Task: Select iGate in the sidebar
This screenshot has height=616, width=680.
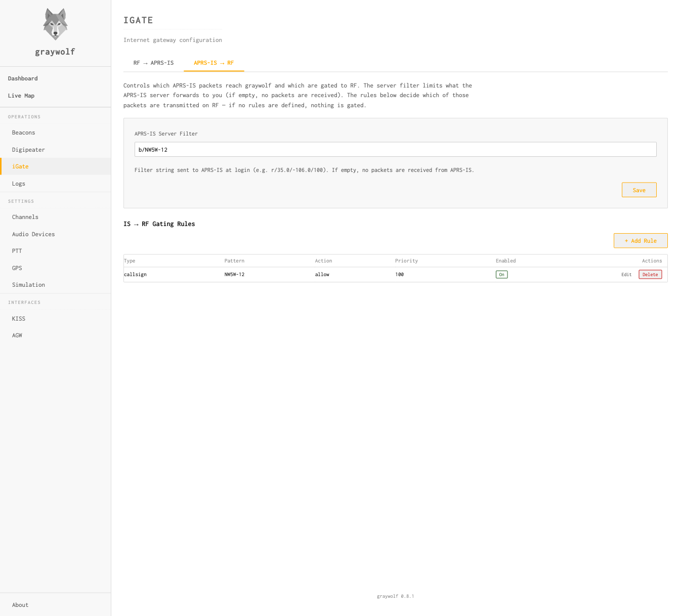Action: (x=20, y=166)
